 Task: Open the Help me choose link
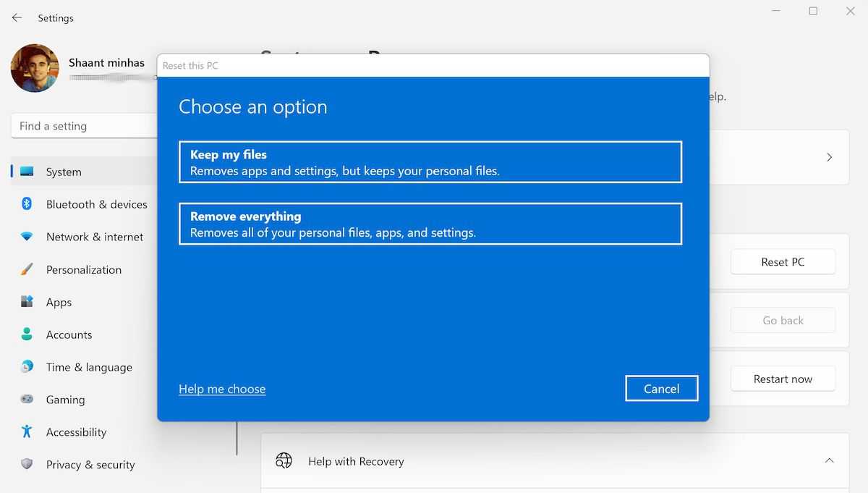pos(222,389)
